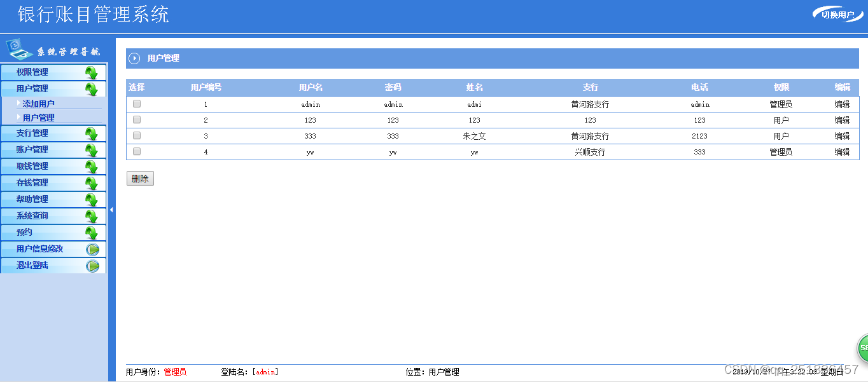
Task: Click green arrow icon beside 存钱管理
Action: (92, 183)
